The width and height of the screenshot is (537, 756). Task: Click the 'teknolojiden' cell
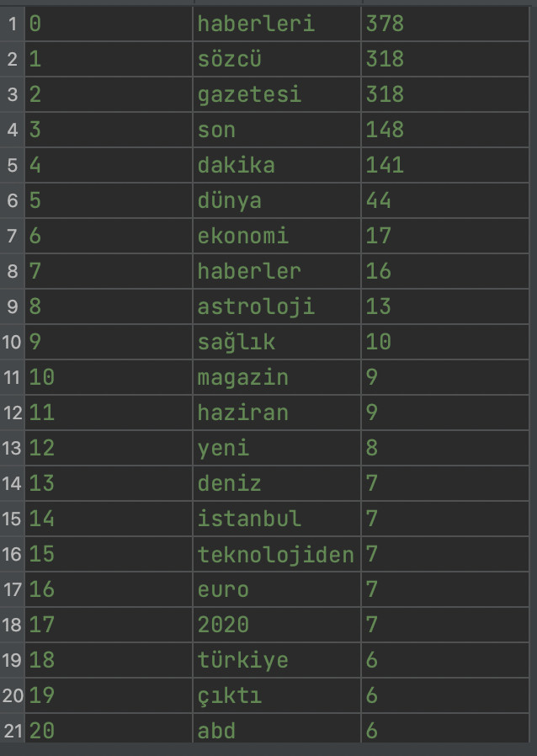point(277,554)
